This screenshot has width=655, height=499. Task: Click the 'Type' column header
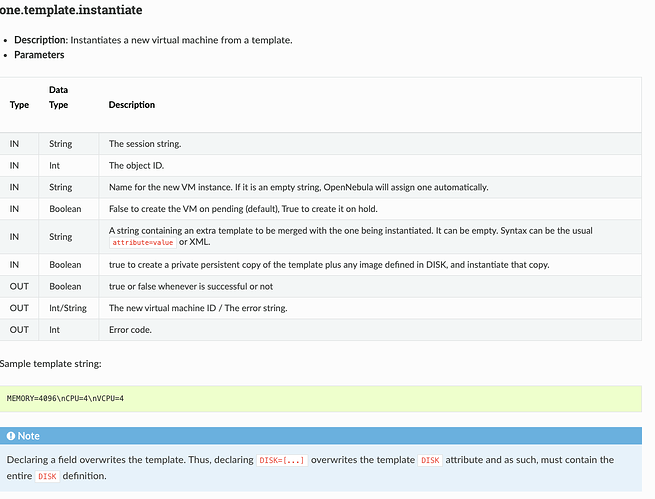[19, 105]
